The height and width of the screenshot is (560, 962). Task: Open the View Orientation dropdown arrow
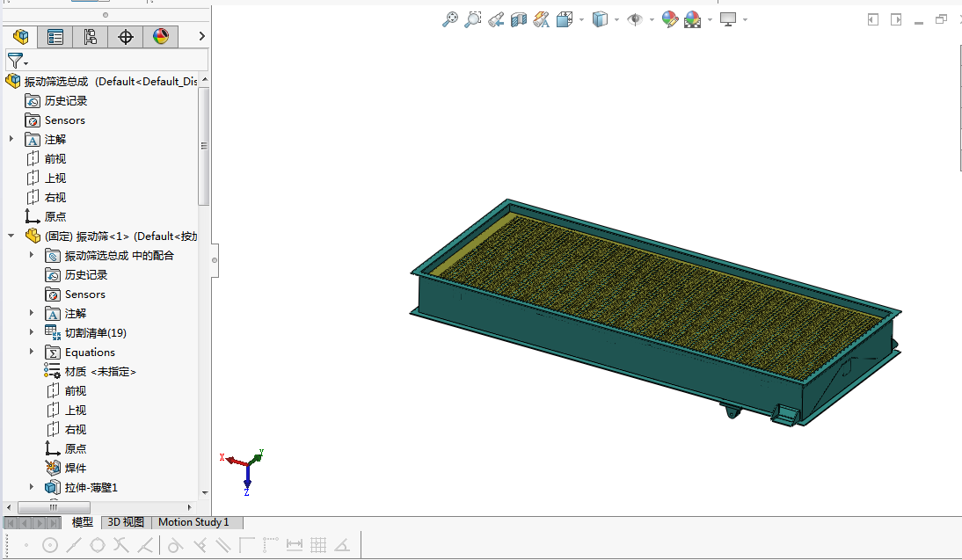[x=581, y=20]
